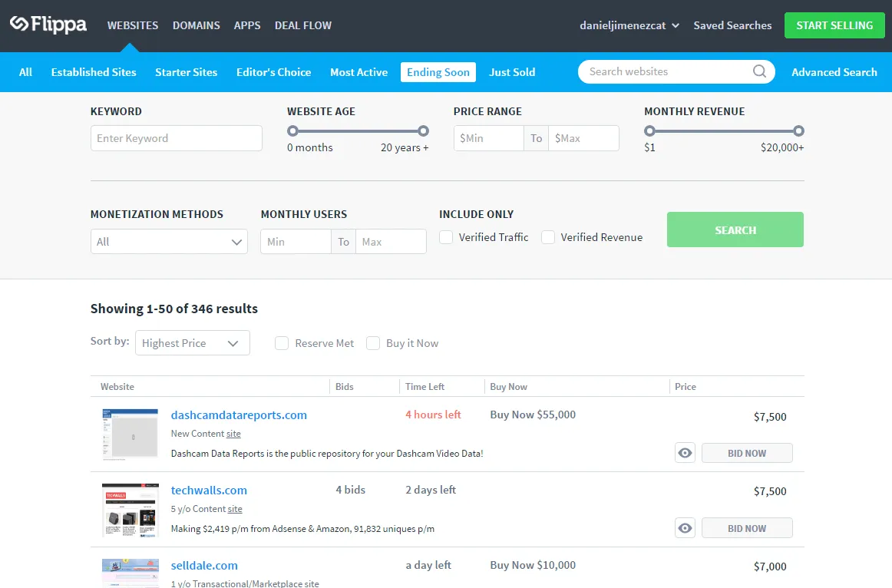Click Website Age maximum slider handle
The height and width of the screenshot is (588, 892).
[423, 131]
